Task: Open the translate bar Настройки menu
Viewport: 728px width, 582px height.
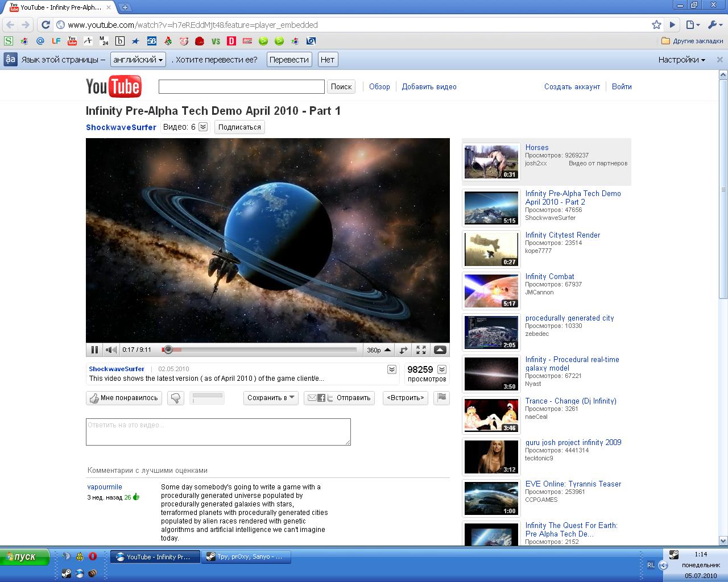Action: 681,60
